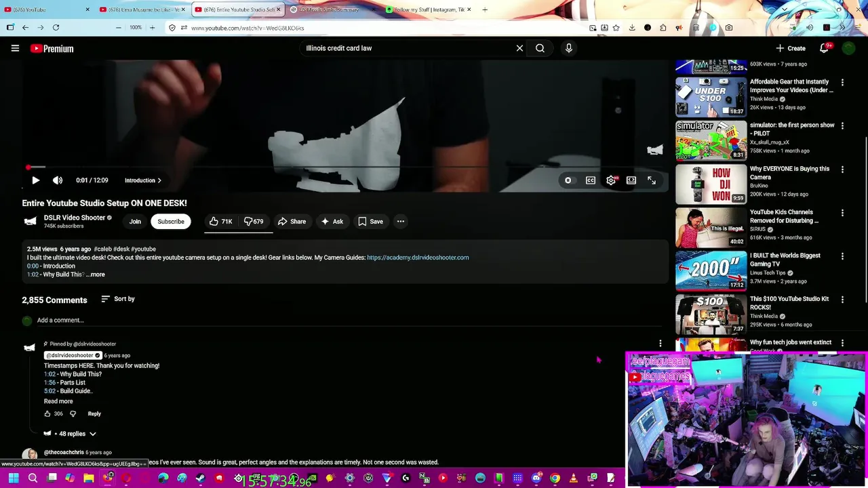This screenshot has height=488, width=868.
Task: Join the DSLR Video Shooter channel
Action: pos(135,222)
